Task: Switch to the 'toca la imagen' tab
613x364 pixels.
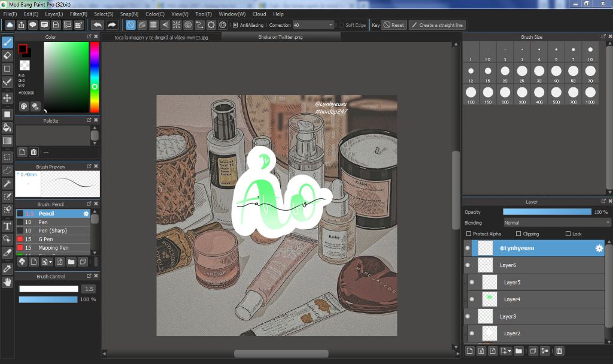Action: pos(161,38)
